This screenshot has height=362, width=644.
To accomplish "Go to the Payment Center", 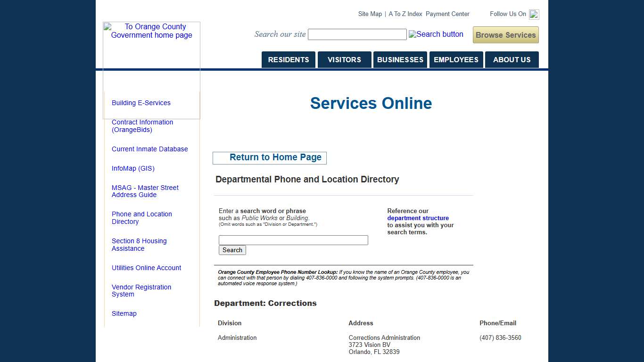I will 447,14.
